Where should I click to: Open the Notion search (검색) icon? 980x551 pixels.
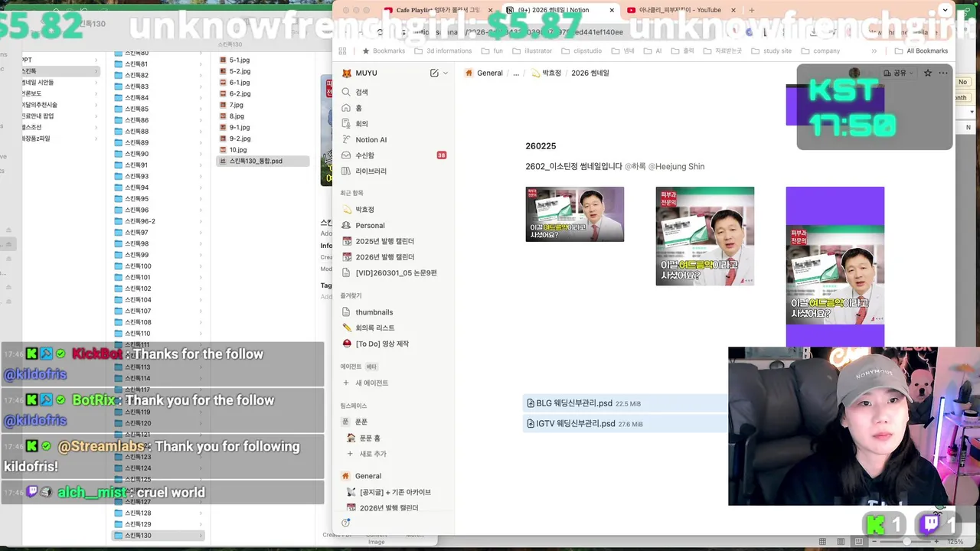347,92
